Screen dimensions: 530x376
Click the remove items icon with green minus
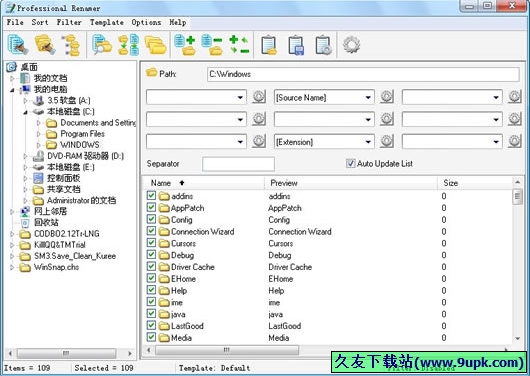coord(212,45)
